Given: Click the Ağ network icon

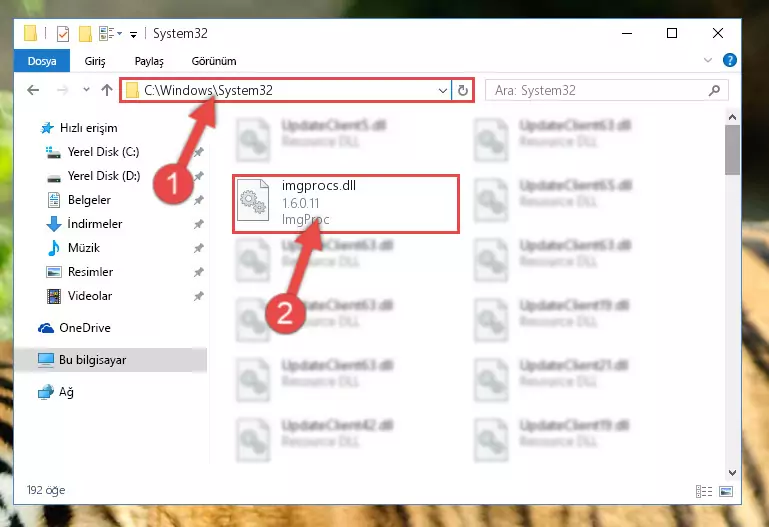Looking at the screenshot, I should pyautogui.click(x=46, y=392).
